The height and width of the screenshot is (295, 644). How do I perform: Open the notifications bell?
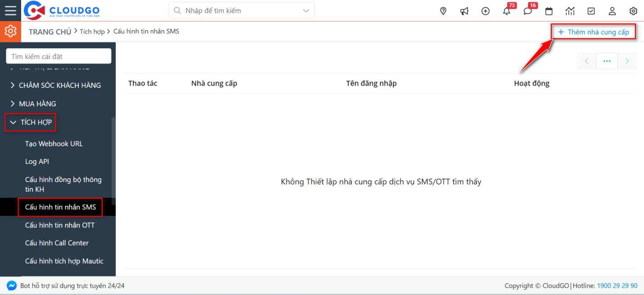pyautogui.click(x=507, y=11)
